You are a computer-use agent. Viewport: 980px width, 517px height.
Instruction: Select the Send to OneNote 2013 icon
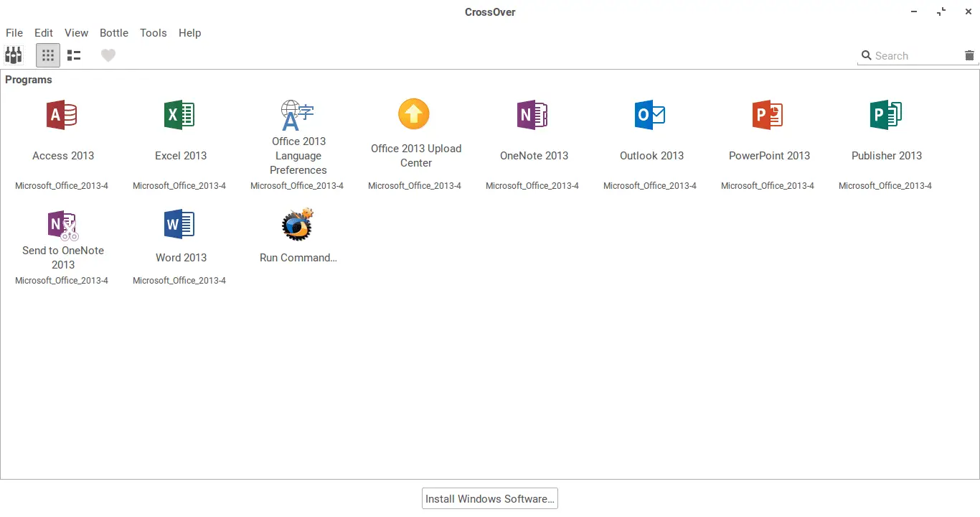tap(63, 225)
